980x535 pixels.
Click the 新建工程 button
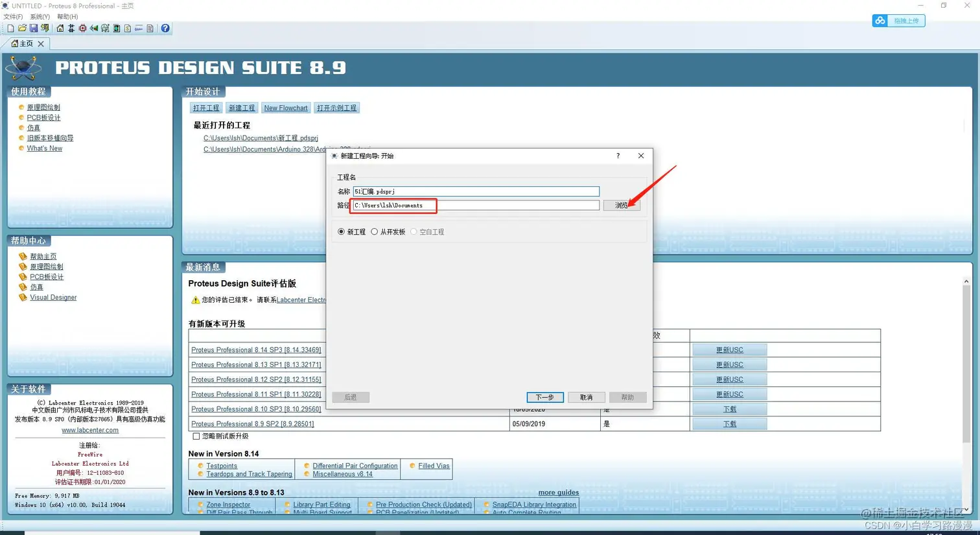[242, 108]
